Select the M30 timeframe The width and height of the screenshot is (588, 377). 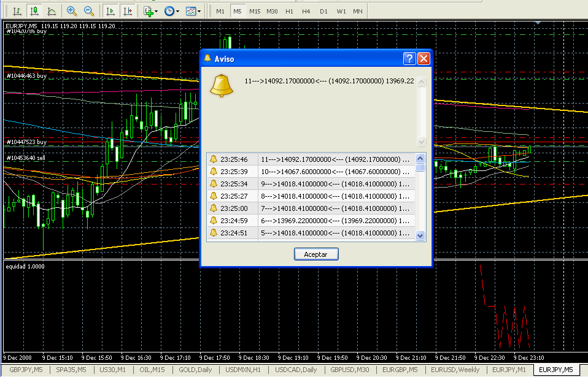pos(272,11)
